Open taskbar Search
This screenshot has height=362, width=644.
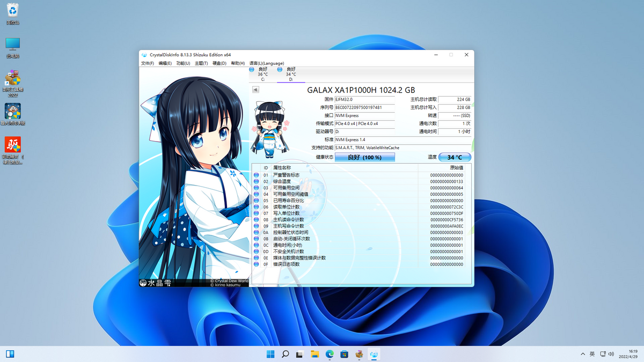[x=286, y=354]
